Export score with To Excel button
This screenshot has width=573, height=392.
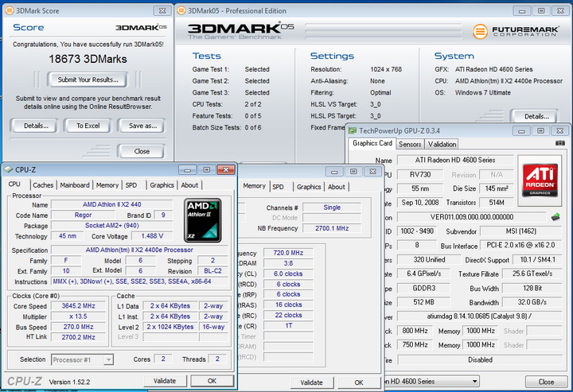pyautogui.click(x=88, y=126)
